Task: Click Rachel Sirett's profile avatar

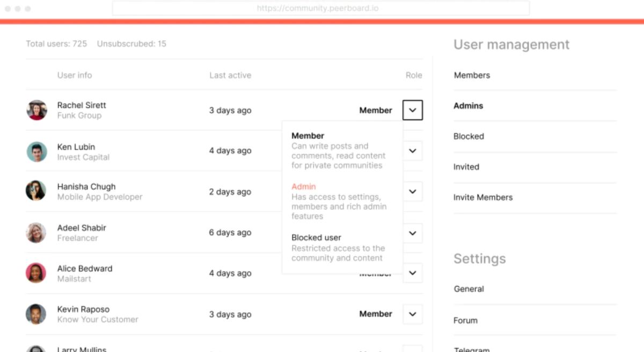Action: (x=37, y=110)
